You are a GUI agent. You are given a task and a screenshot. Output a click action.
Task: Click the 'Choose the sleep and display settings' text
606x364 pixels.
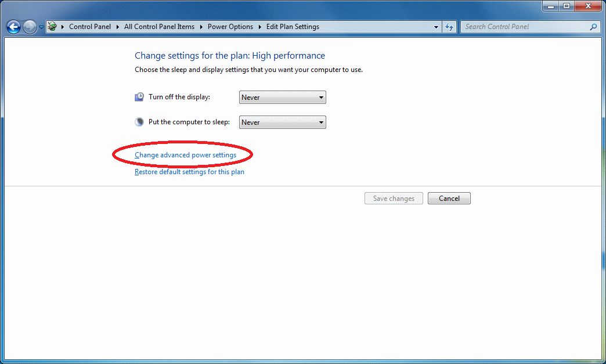click(x=248, y=70)
